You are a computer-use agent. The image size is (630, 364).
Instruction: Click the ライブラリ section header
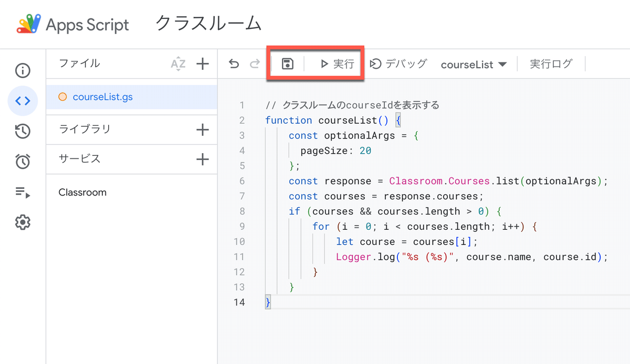(x=85, y=129)
